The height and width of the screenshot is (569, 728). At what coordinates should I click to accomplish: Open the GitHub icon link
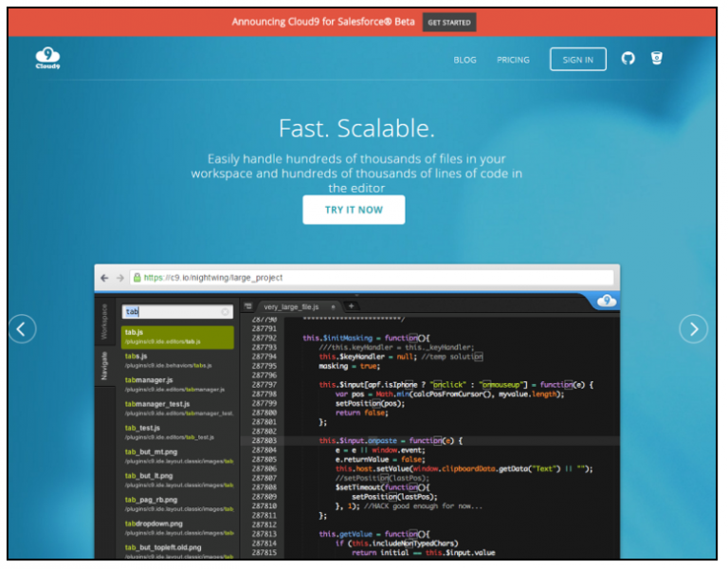[628, 59]
